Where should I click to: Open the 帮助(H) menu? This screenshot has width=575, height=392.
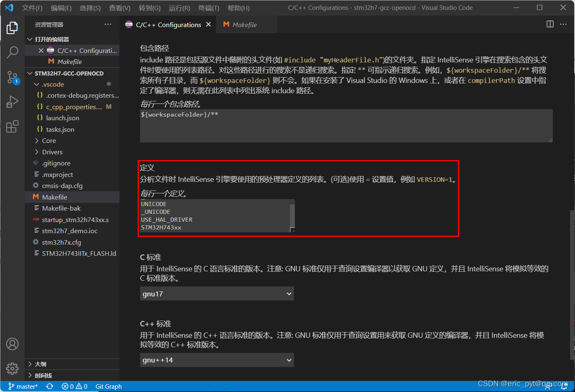238,8
